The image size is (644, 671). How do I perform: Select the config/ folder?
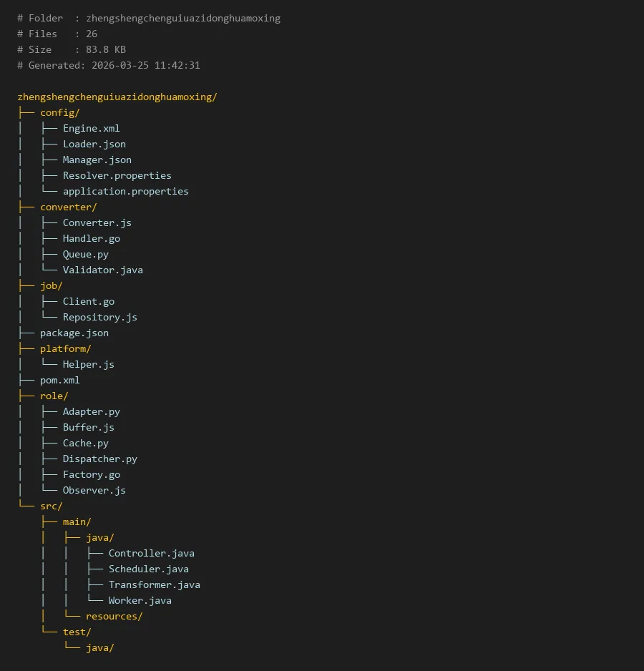(x=59, y=112)
